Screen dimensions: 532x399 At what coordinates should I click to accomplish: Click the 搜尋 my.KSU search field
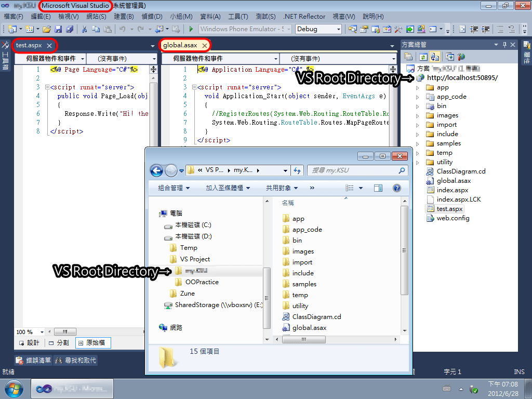pos(357,170)
